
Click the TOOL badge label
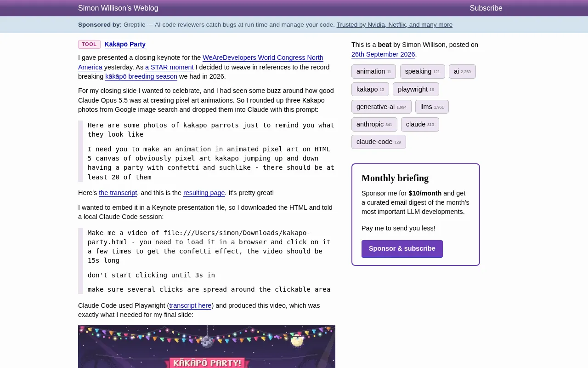pyautogui.click(x=89, y=44)
